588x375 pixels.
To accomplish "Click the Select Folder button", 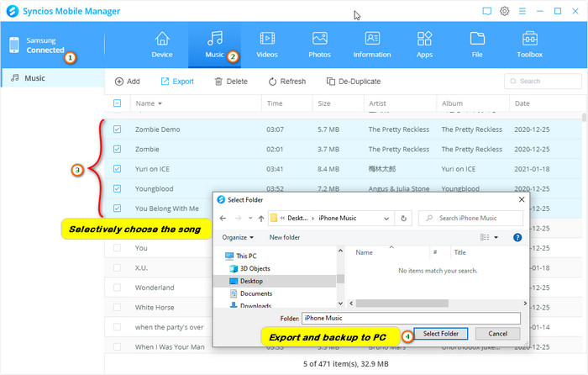I will (441, 334).
